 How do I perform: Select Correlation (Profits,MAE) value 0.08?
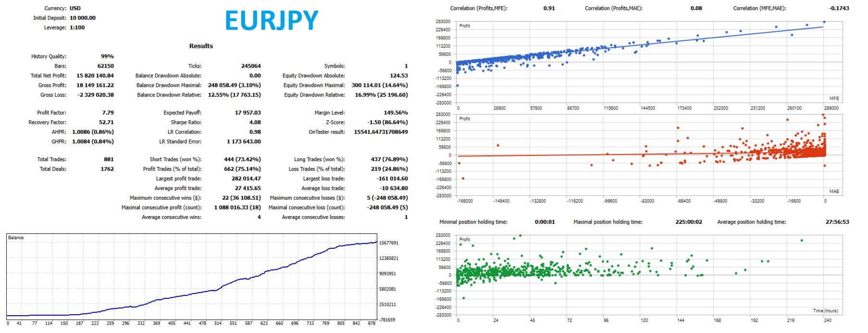696,8
